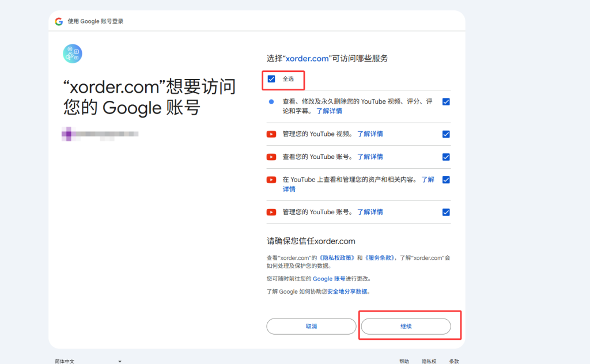Image resolution: width=590 pixels, height=364 pixels.
Task: Toggle the 管理您的 YouTube 账号 checkbox
Action: [446, 212]
